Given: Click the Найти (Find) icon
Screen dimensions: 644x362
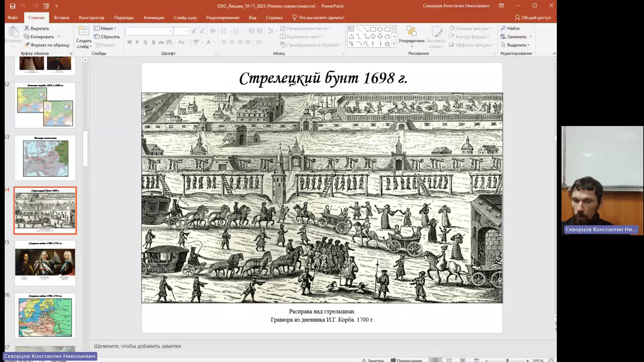Looking at the screenshot, I should [503, 28].
